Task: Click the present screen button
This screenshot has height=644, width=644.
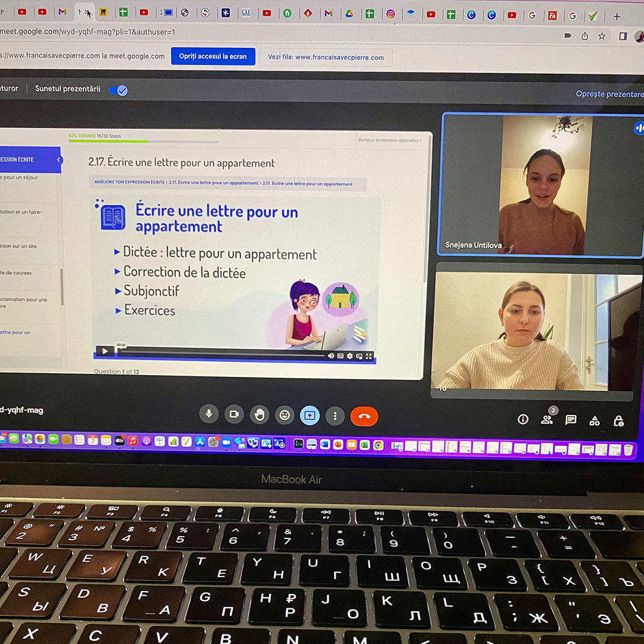Action: (310, 416)
